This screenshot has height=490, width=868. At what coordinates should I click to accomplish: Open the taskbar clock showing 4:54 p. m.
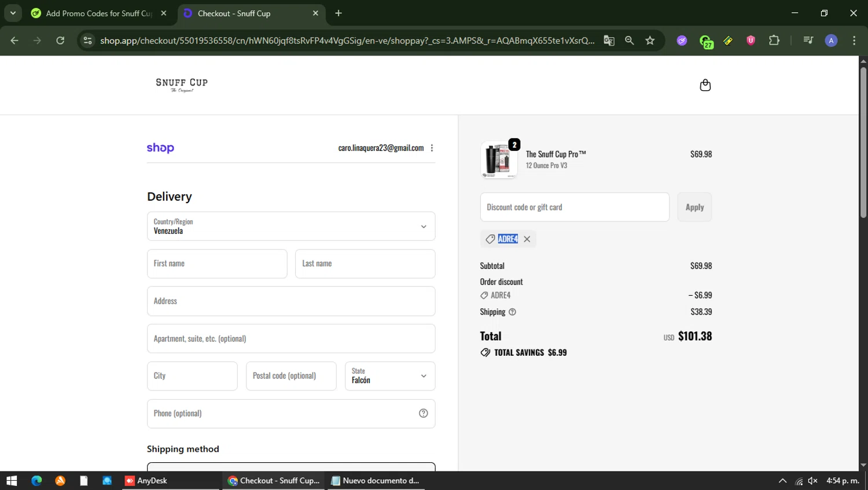pos(843,481)
